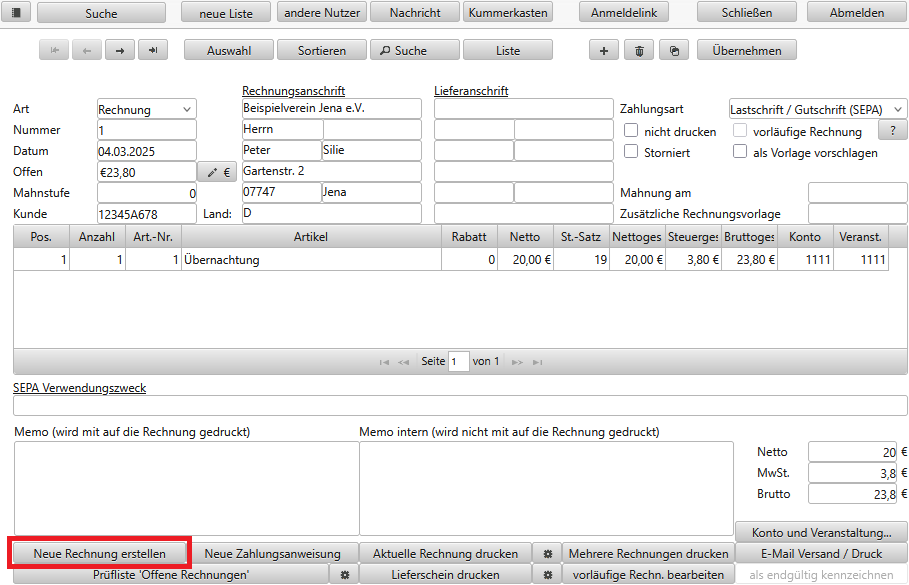
Task: Click 'Neue Rechnung erstellen' button
Action: click(x=99, y=553)
